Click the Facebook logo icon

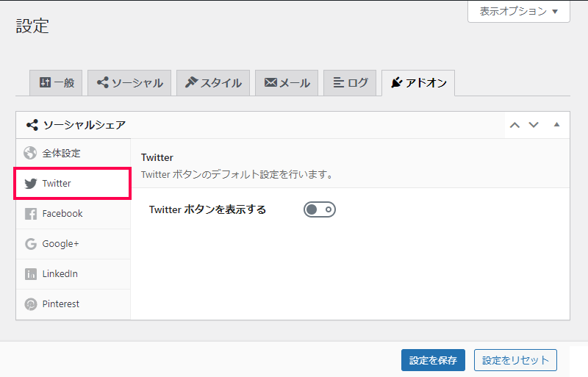[31, 214]
